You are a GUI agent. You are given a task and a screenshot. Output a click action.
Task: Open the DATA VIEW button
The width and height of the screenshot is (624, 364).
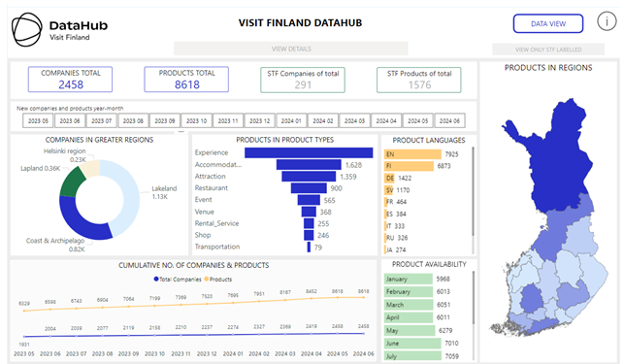[x=548, y=24]
